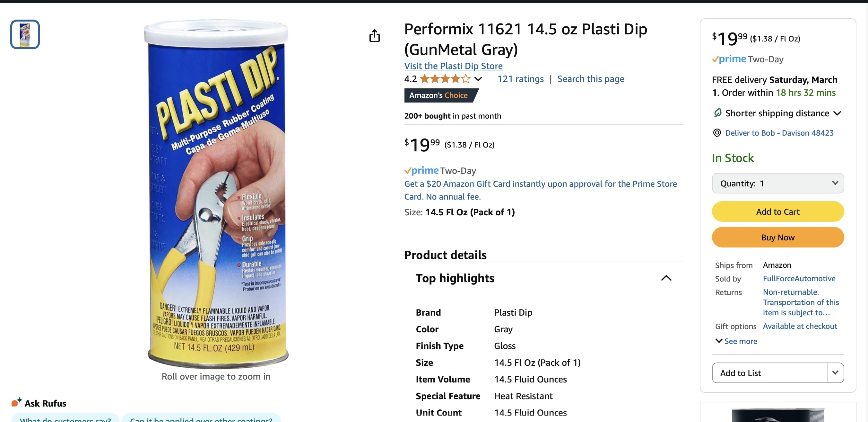Screen dimensions: 868x422
Task: Open the rating breakdown chevron
Action: 478,79
